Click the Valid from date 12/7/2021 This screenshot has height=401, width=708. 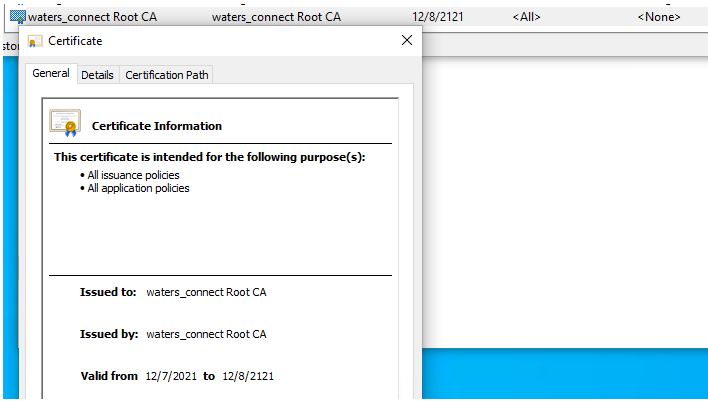point(171,376)
